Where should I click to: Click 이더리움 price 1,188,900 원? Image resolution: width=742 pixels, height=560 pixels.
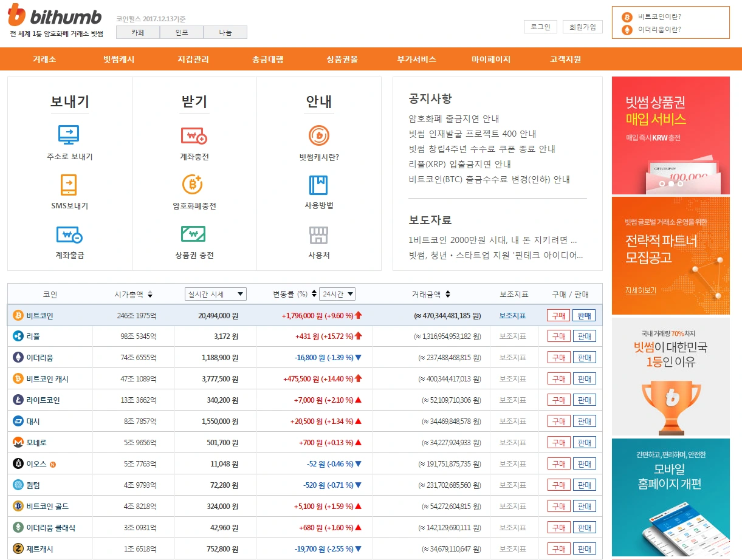click(219, 358)
